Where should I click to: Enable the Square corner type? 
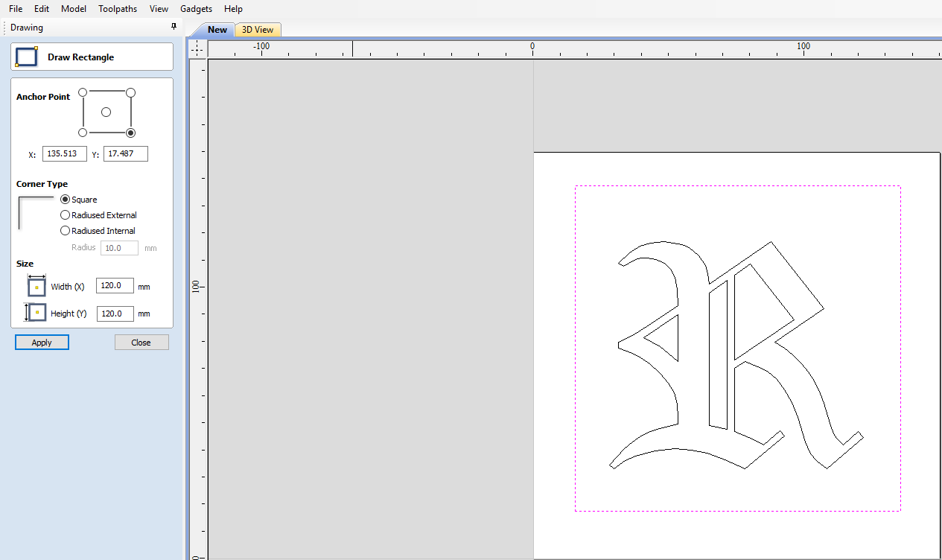(65, 199)
